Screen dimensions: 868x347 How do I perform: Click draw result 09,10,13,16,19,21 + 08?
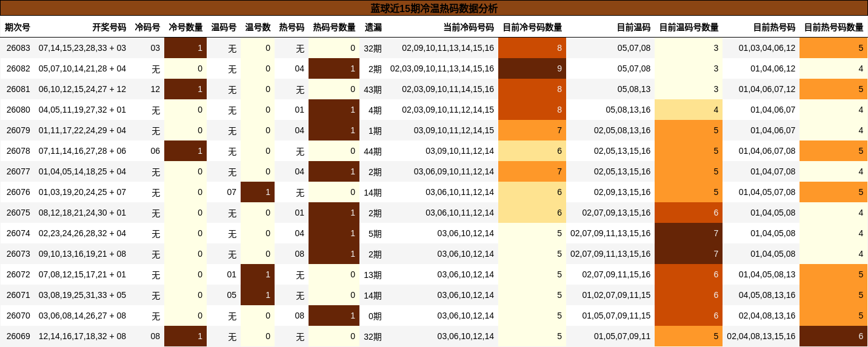pyautogui.click(x=82, y=254)
